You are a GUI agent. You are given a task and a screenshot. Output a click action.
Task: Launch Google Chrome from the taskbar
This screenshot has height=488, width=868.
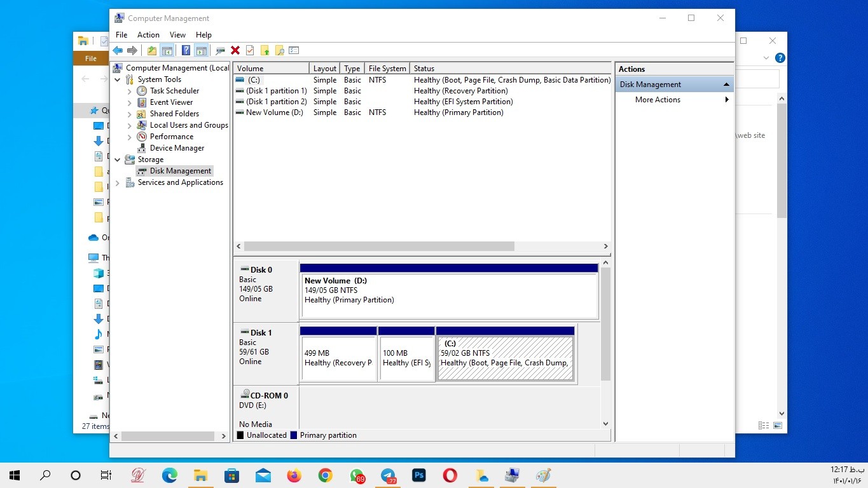point(326,475)
